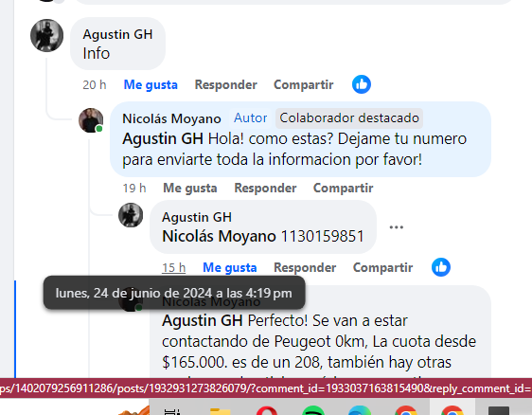Screen dimensions: 532x415
Task: Open Agustin GH's small avatar on the number reply
Action: tap(131, 215)
